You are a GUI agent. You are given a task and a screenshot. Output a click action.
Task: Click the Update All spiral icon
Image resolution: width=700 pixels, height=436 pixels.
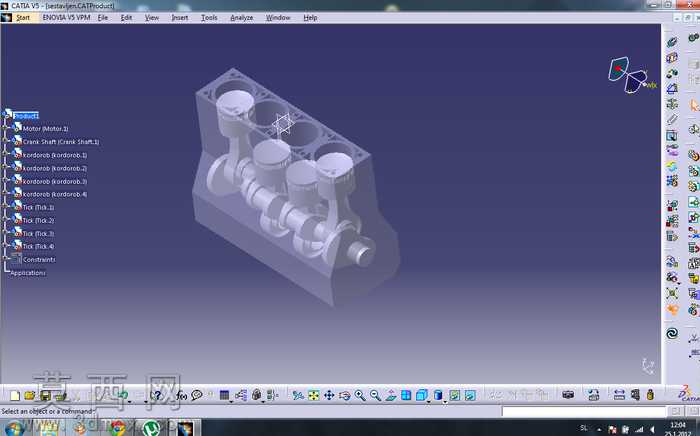click(x=672, y=333)
